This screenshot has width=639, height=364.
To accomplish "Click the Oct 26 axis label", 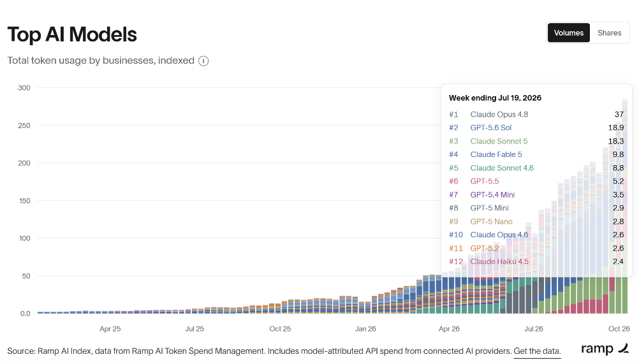I will tap(619, 329).
